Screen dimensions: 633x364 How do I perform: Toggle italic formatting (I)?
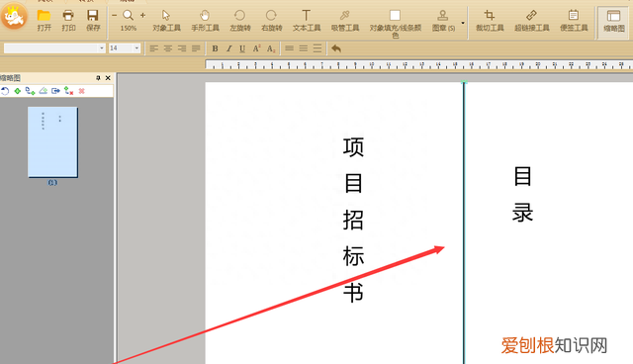pyautogui.click(x=228, y=48)
